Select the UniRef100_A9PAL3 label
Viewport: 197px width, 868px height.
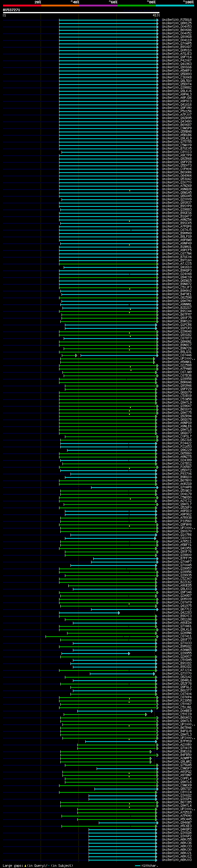177,94
